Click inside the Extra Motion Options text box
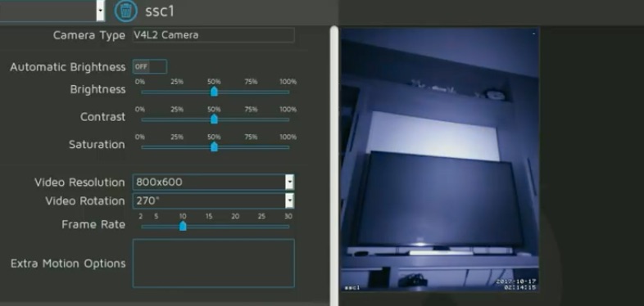Screen dimensions: 644x306 pyautogui.click(x=214, y=263)
